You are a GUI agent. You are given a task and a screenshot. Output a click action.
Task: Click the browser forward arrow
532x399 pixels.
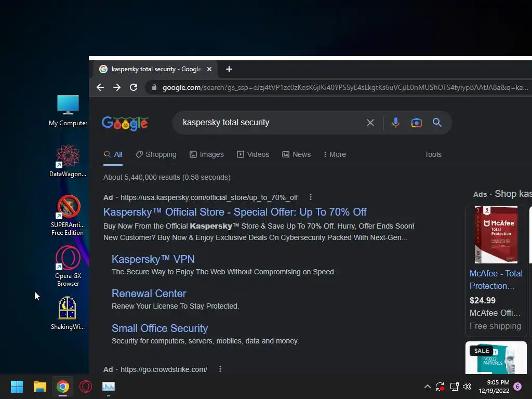coord(117,87)
